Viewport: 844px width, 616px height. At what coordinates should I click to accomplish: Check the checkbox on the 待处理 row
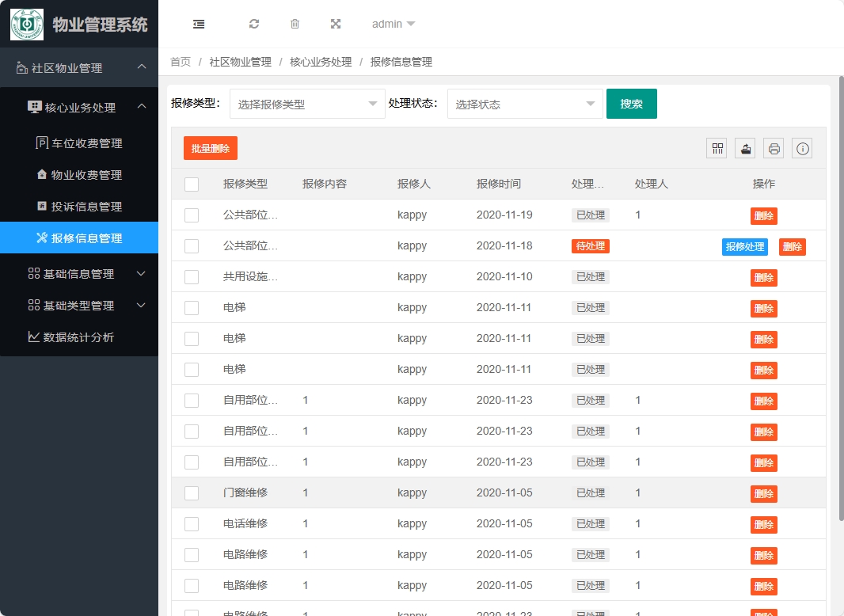tap(191, 246)
